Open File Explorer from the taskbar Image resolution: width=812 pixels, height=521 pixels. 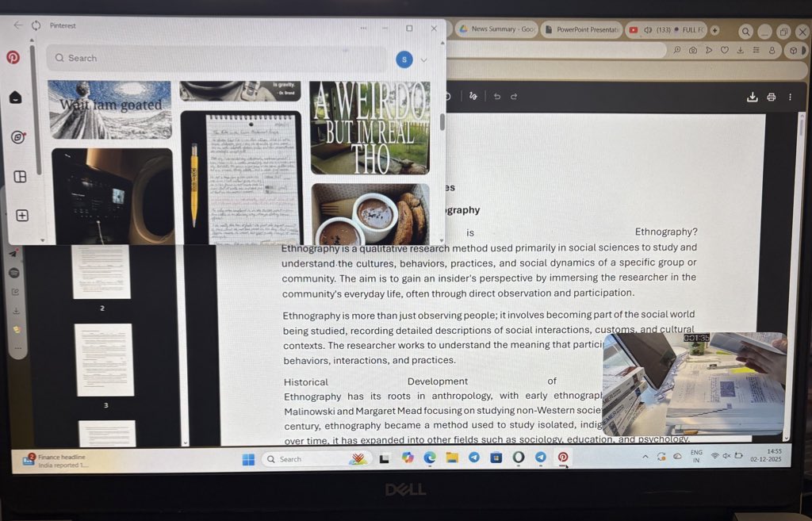point(452,458)
